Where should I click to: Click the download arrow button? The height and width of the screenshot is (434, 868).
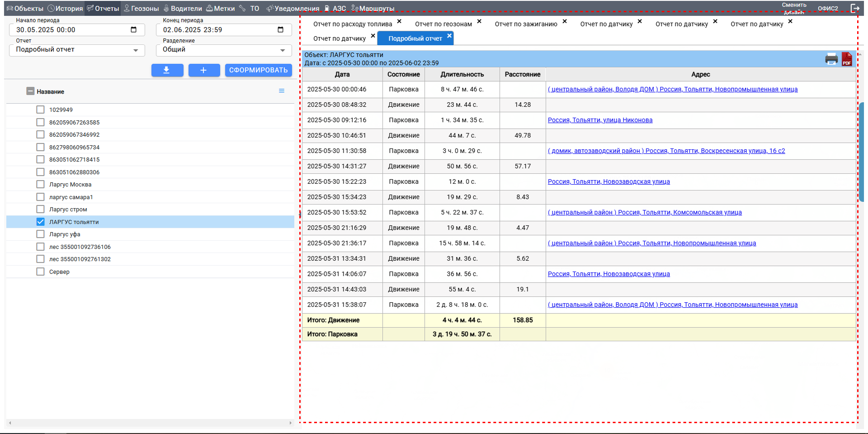click(167, 70)
